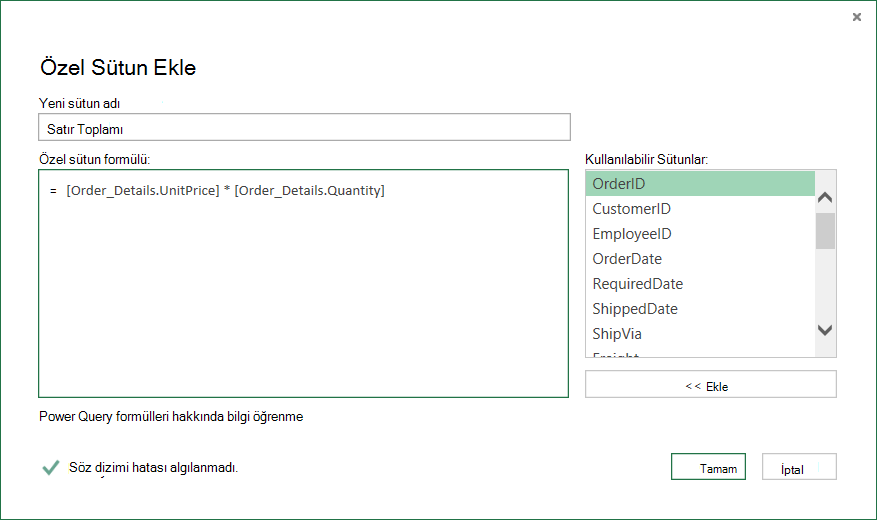The height and width of the screenshot is (520, 877).
Task: Click the << Ekle button
Action: pyautogui.click(x=711, y=384)
